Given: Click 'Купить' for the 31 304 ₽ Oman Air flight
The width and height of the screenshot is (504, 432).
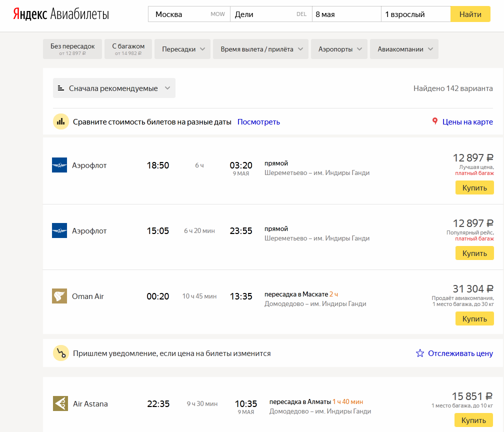Looking at the screenshot, I should point(474,318).
